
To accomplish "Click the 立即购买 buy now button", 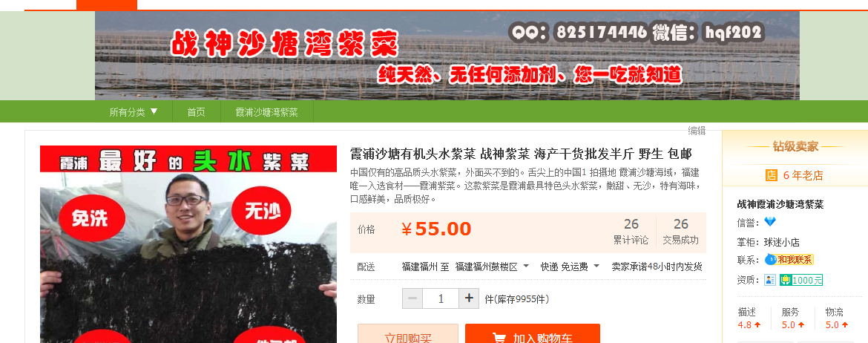I will click(x=408, y=333).
